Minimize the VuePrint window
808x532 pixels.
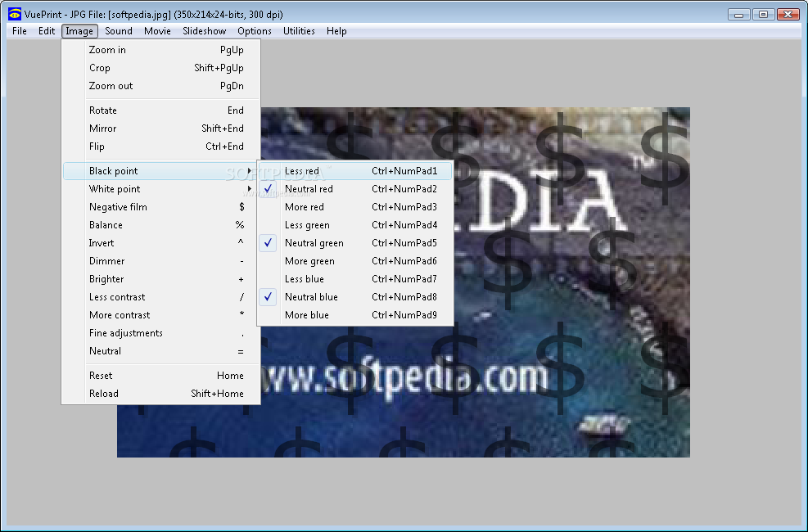pyautogui.click(x=739, y=15)
